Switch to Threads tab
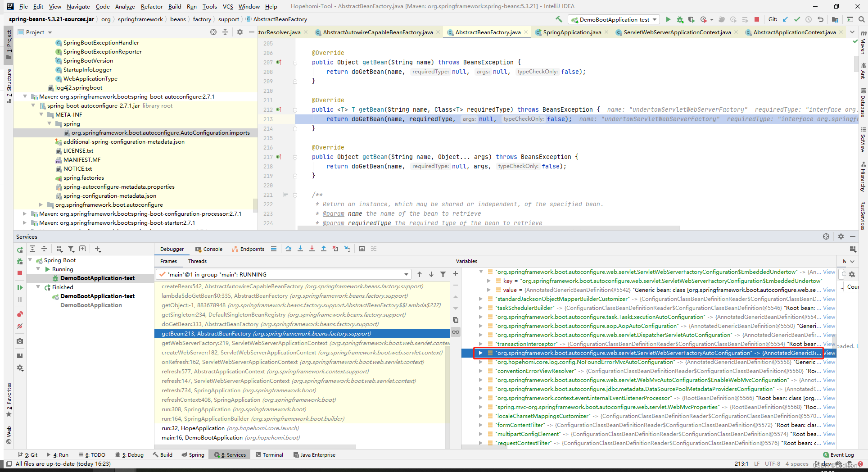The height and width of the screenshot is (472, 868). pyautogui.click(x=197, y=261)
